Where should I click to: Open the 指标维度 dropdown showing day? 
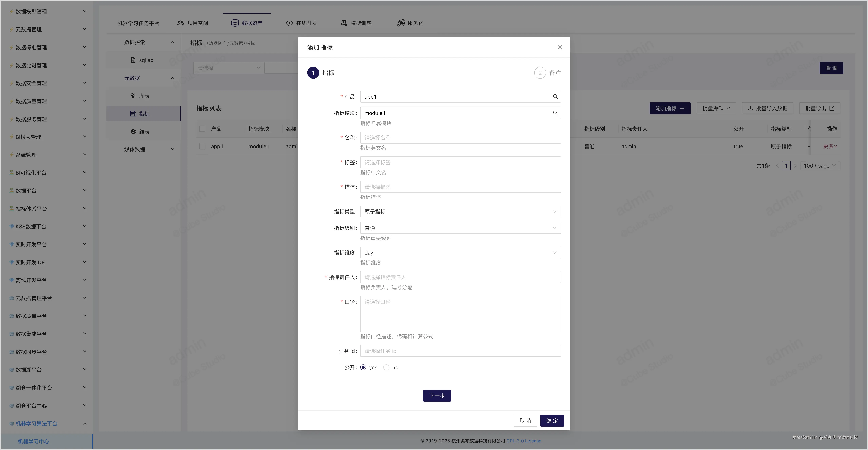[x=460, y=253]
